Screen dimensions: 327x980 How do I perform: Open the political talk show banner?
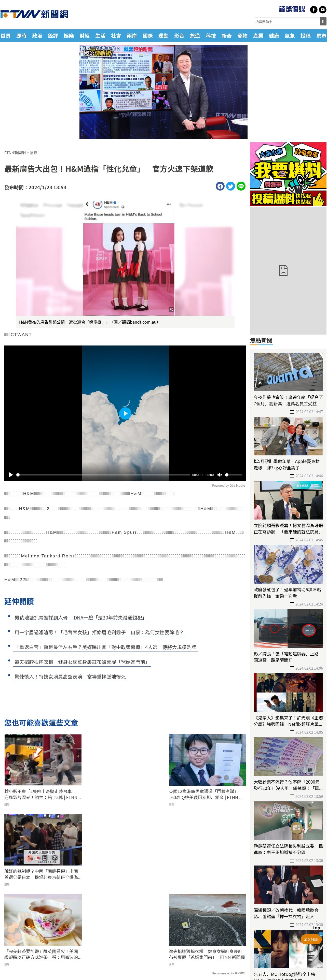point(163,92)
